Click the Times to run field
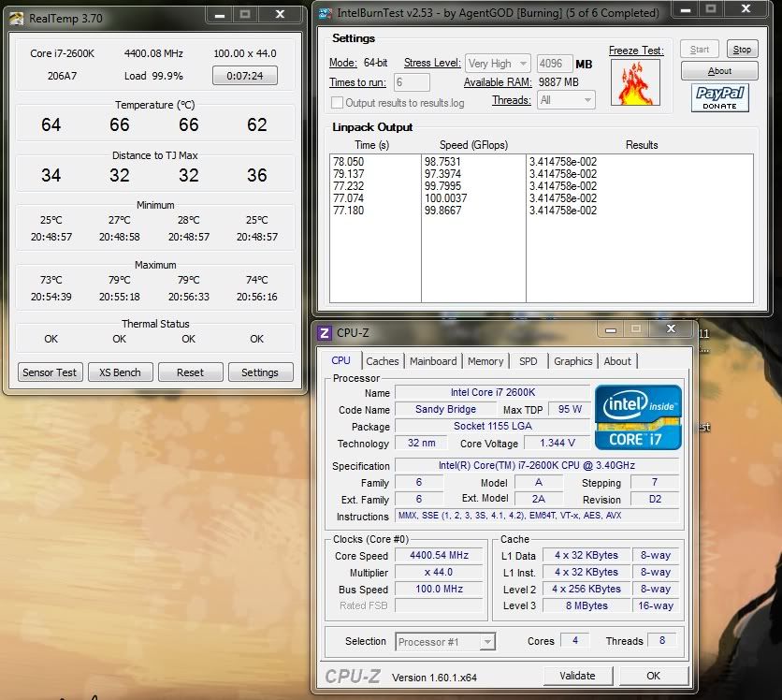Screen dimensions: 782x700 (x=412, y=81)
